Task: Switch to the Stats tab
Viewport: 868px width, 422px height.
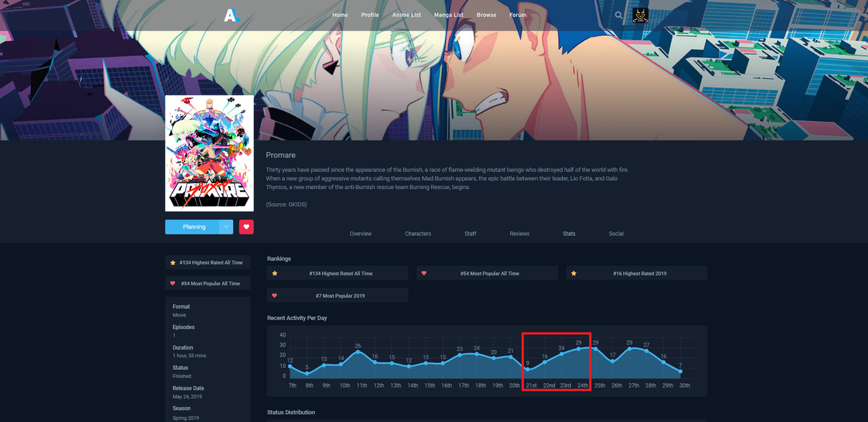Action: tap(569, 234)
